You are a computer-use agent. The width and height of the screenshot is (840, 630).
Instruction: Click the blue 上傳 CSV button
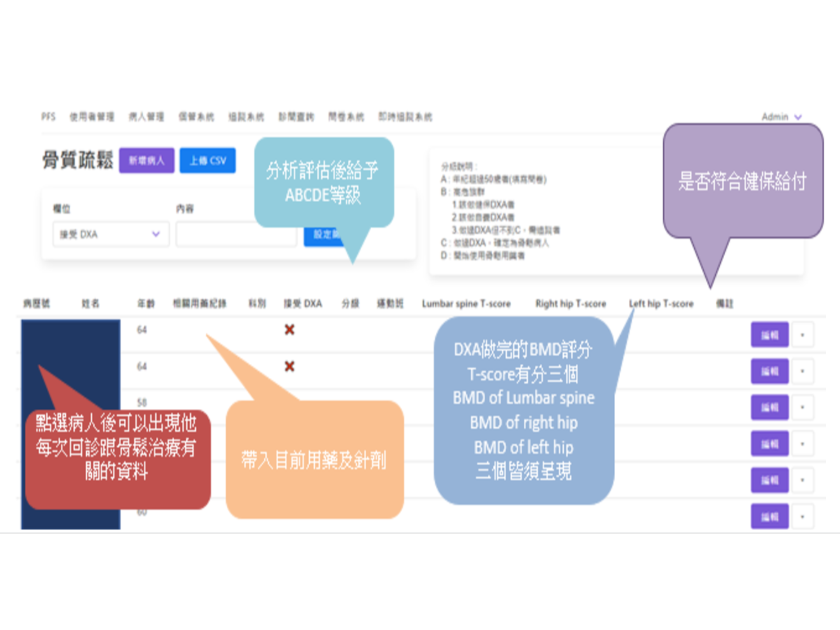tap(208, 160)
